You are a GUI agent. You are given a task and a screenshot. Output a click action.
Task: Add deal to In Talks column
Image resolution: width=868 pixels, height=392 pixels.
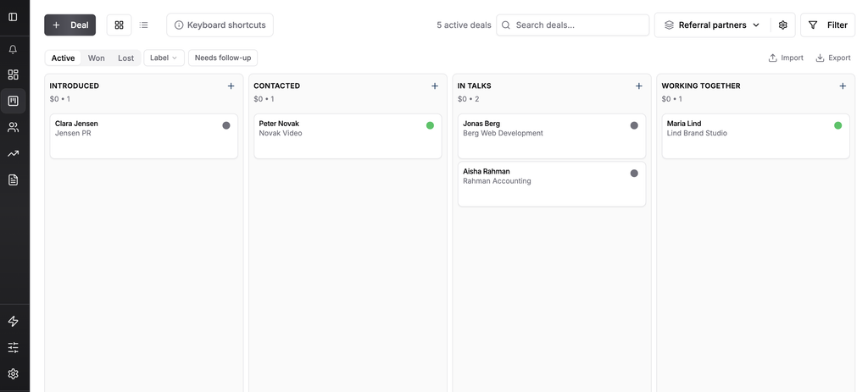coord(639,86)
